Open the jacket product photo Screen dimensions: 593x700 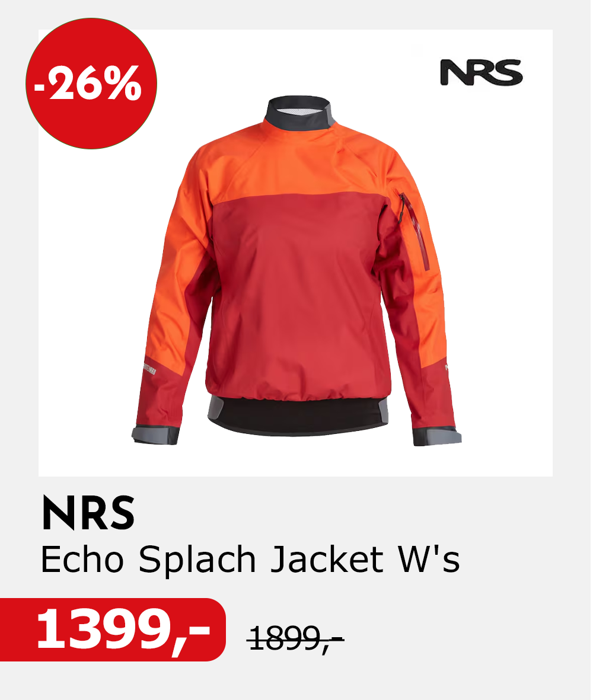click(x=296, y=253)
